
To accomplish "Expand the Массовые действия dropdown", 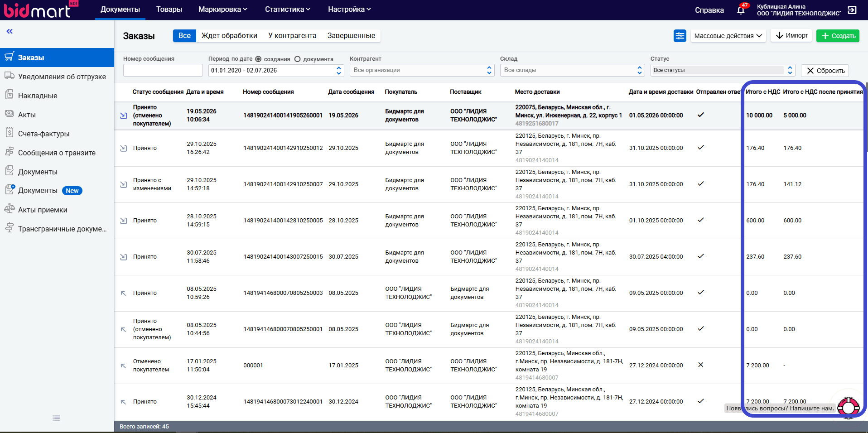I will click(x=728, y=36).
